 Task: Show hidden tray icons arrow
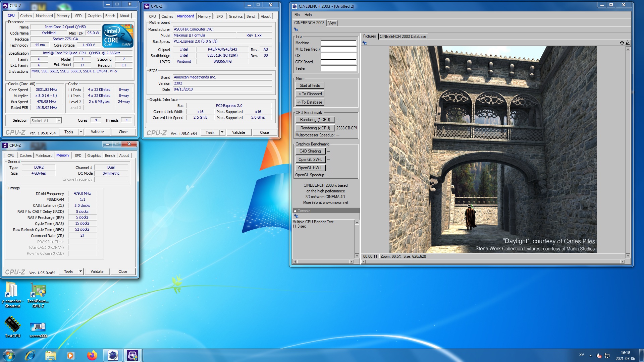coord(591,356)
